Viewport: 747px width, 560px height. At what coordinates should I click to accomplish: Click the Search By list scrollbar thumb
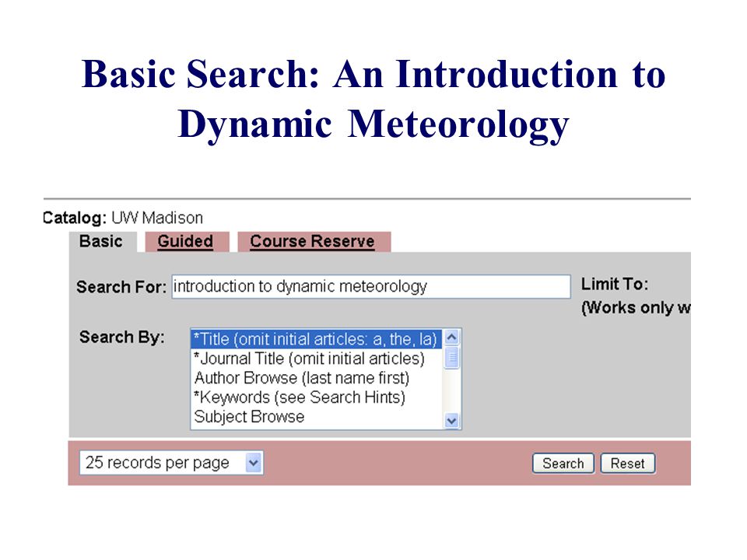click(x=451, y=358)
